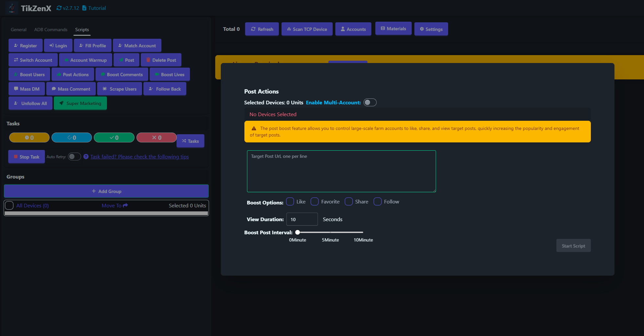Check the Like boost option
Screen dimensions: 644x336
(x=290, y=201)
